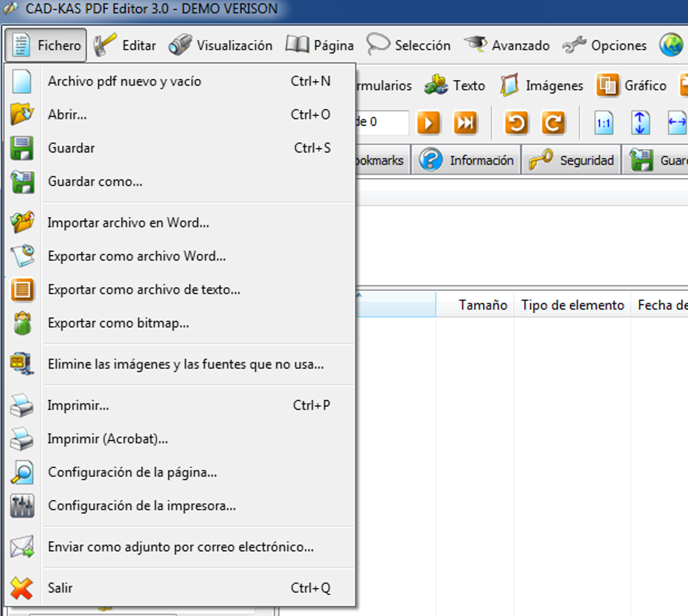This screenshot has height=616, width=688.
Task: Fit page height icon
Action: [640, 122]
